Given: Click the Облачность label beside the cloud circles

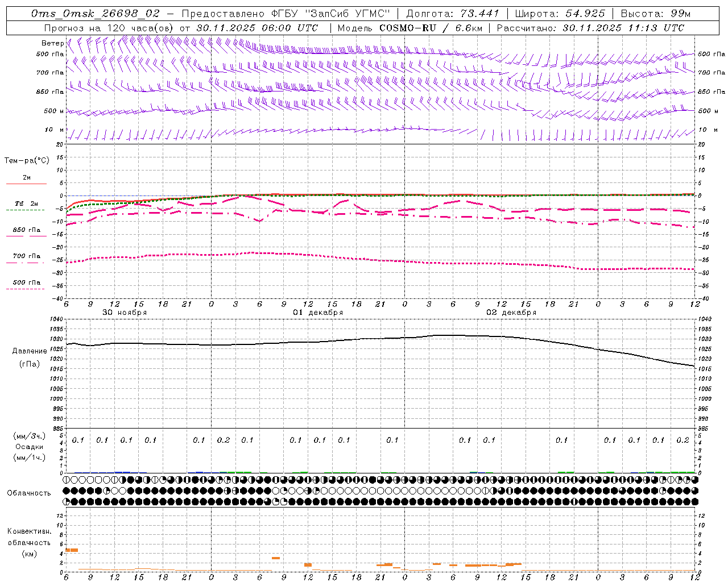Looking at the screenshot, I should [29, 493].
